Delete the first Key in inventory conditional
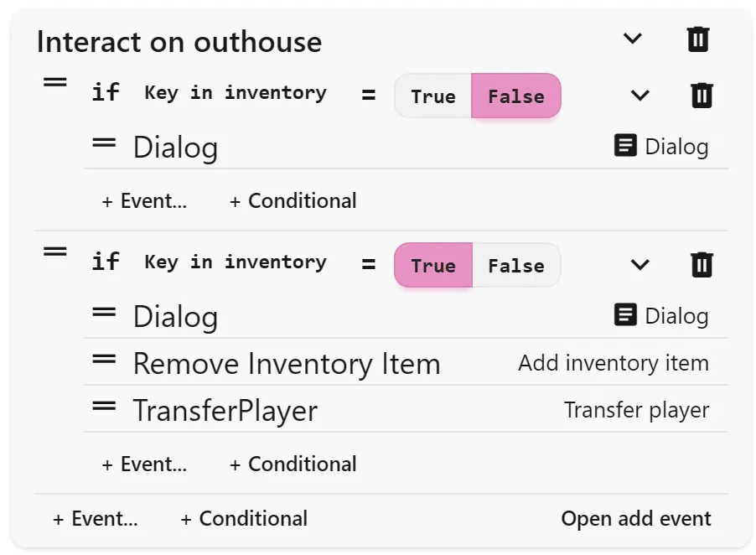756x555 pixels. coord(702,95)
